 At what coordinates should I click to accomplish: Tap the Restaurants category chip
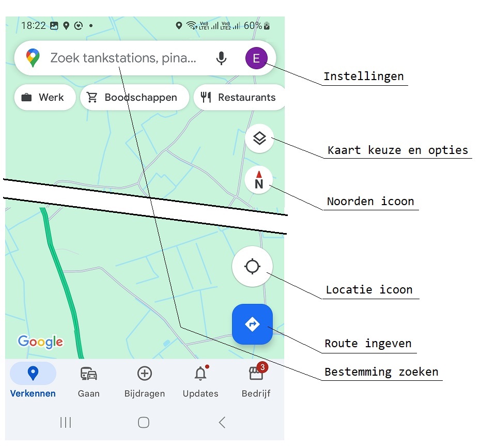pyautogui.click(x=239, y=97)
